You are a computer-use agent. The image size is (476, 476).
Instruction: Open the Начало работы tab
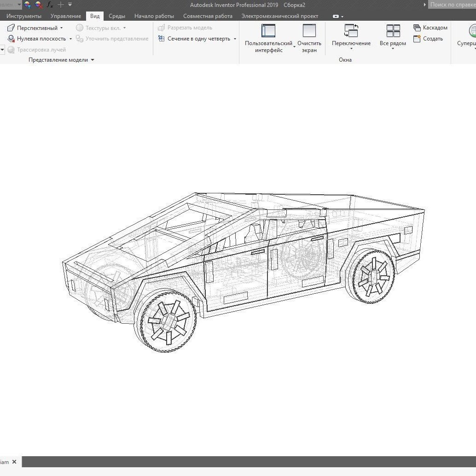154,16
